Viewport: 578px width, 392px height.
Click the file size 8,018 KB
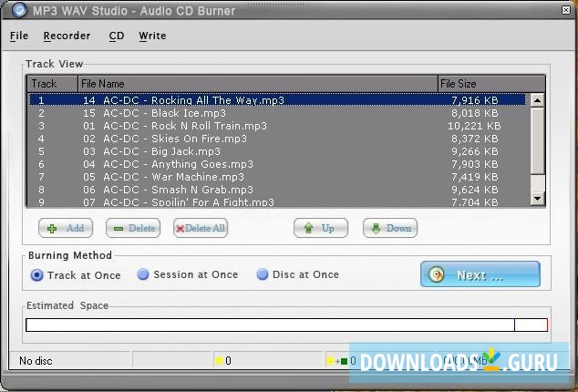click(475, 113)
